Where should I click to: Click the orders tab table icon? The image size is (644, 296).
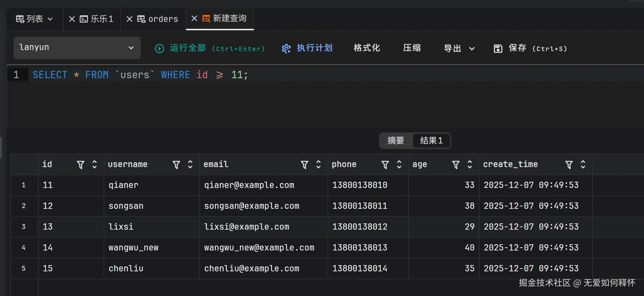[141, 19]
